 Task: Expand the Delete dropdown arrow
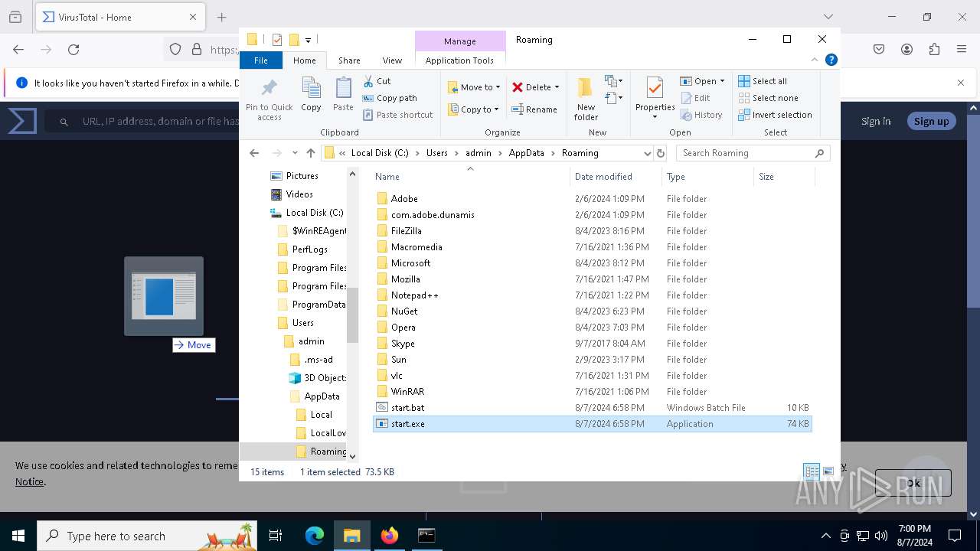557,87
